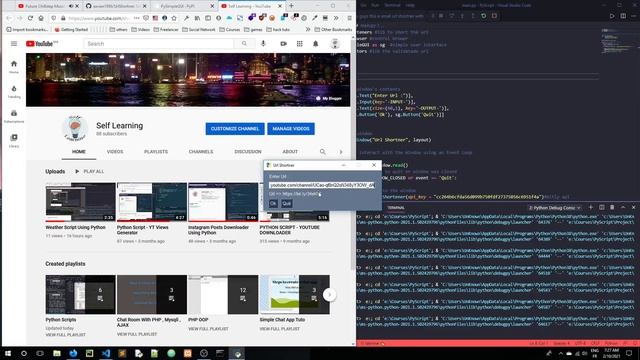Image resolution: width=640 pixels, height=360 pixels.
Task: Open the Terminal menu in VS Code
Action: click(x=393, y=5)
